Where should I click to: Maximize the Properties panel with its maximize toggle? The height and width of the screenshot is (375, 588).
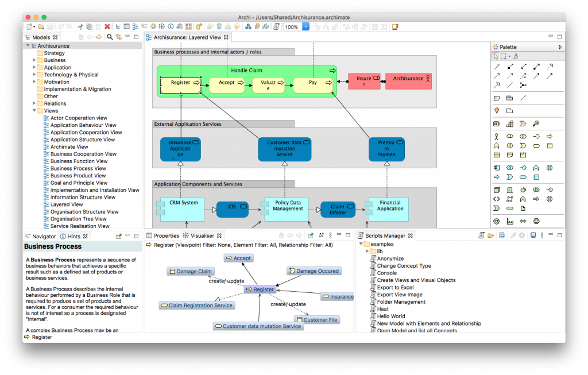(x=348, y=235)
